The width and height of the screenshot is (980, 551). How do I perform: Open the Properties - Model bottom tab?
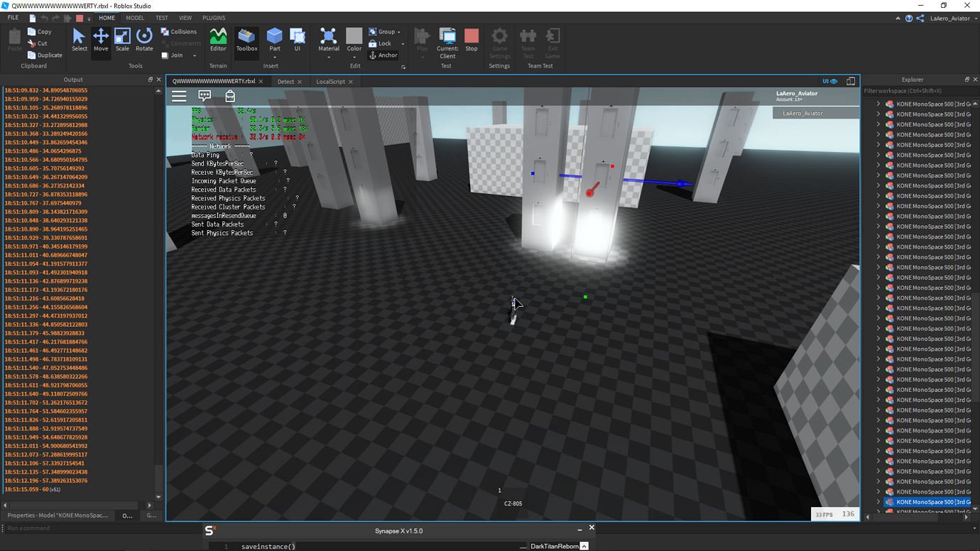click(x=58, y=515)
